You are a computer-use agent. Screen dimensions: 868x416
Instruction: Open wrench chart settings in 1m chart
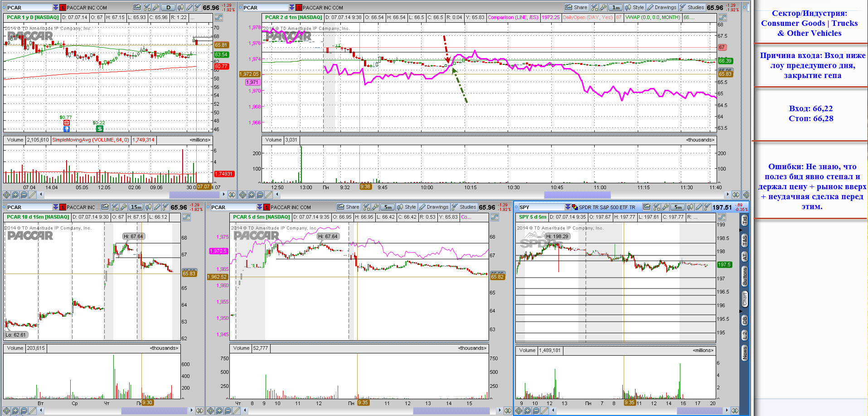point(603,7)
